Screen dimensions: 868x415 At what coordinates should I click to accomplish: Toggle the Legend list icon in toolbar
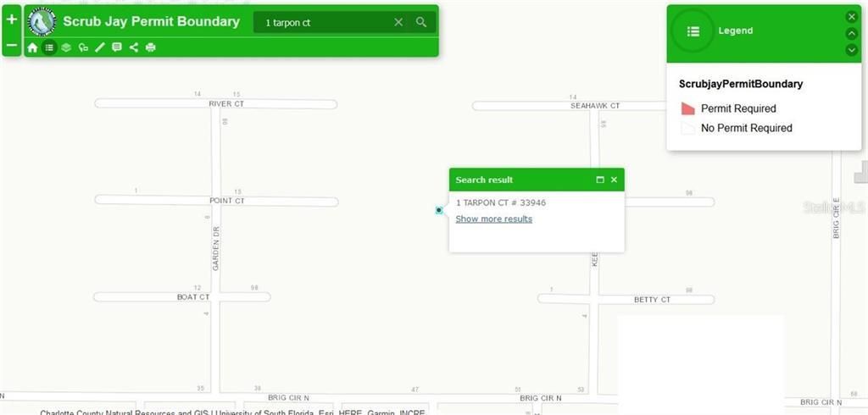coord(49,47)
